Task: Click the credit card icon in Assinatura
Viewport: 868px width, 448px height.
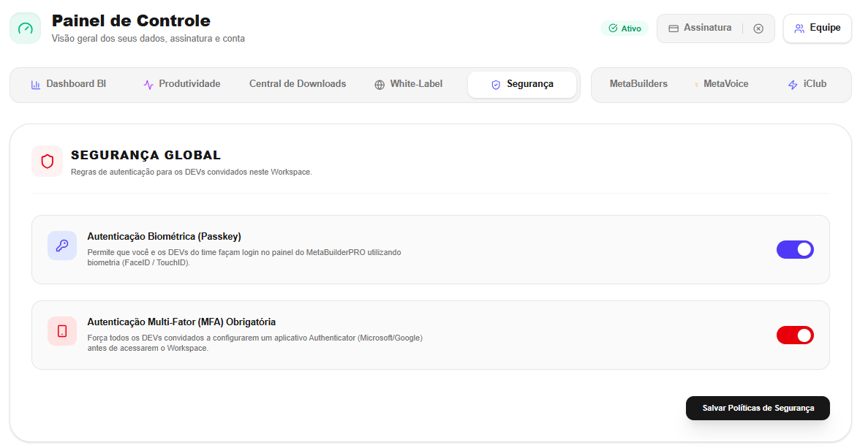Action: [x=673, y=29]
